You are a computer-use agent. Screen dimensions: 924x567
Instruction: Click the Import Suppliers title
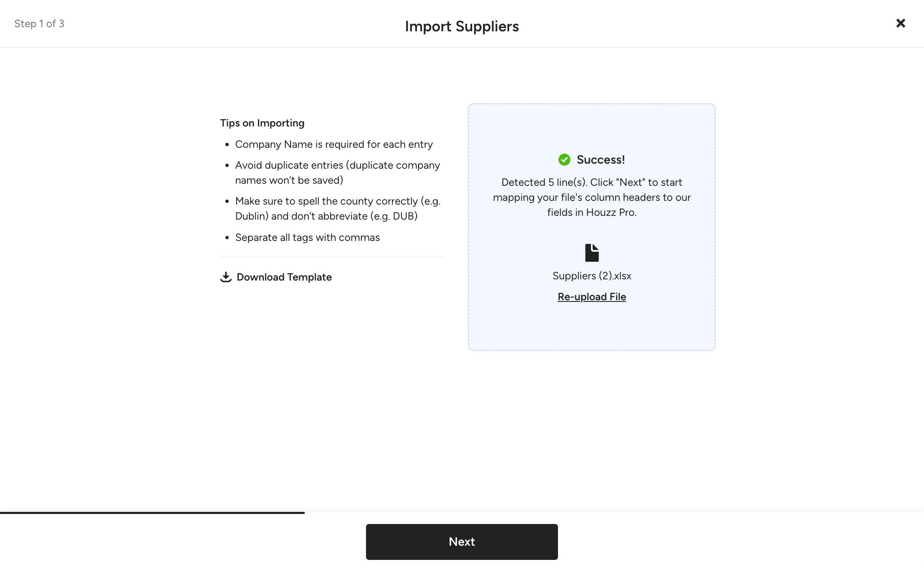coord(462,26)
